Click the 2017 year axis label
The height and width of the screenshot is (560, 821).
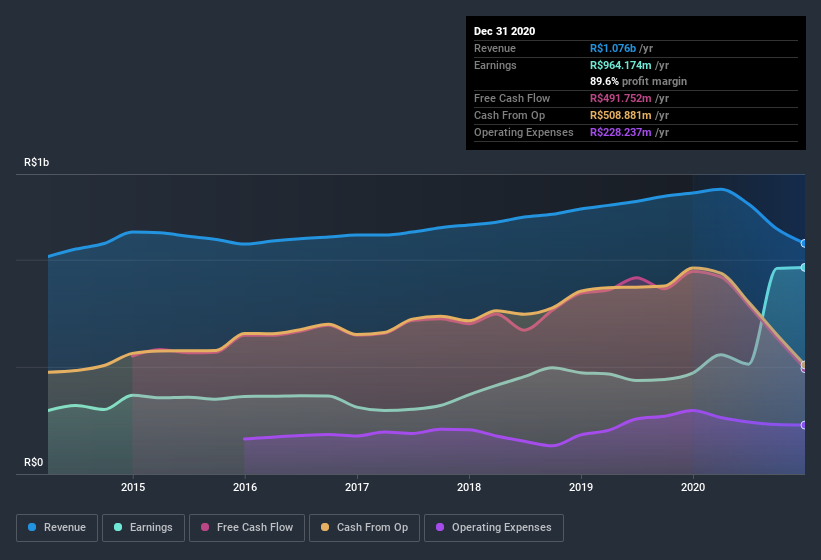356,487
